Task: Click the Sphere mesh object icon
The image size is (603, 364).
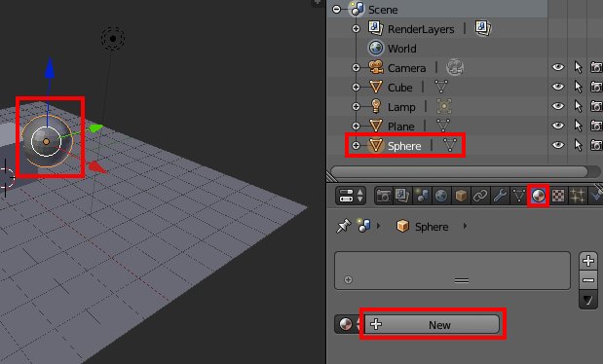Action: [x=376, y=145]
